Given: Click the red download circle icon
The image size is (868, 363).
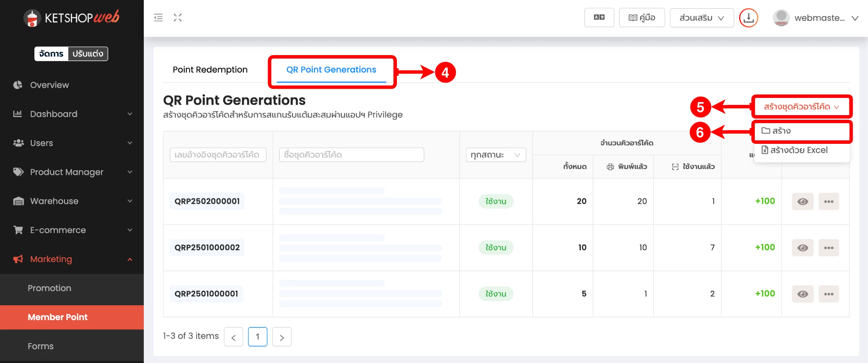Looking at the screenshot, I should pyautogui.click(x=748, y=18).
